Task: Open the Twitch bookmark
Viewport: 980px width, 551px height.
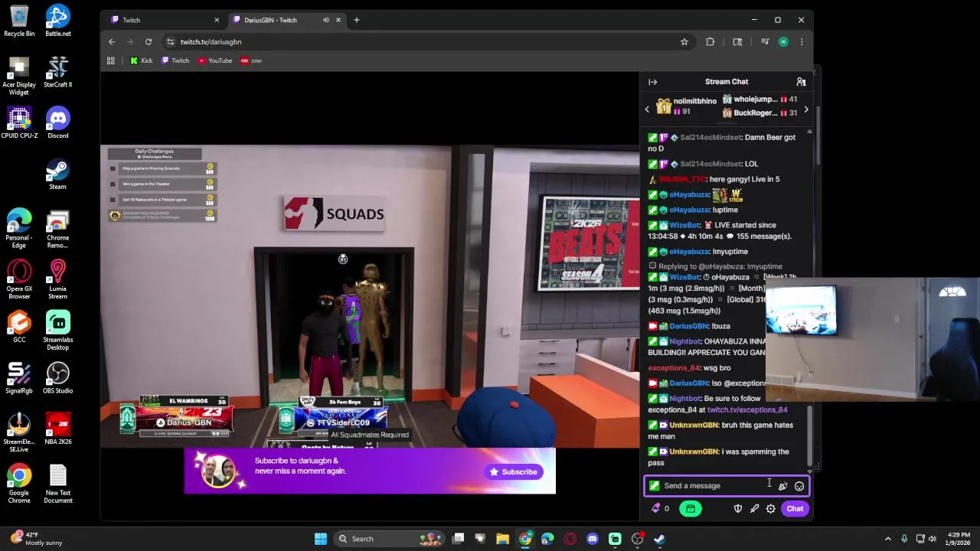Action: (x=175, y=60)
